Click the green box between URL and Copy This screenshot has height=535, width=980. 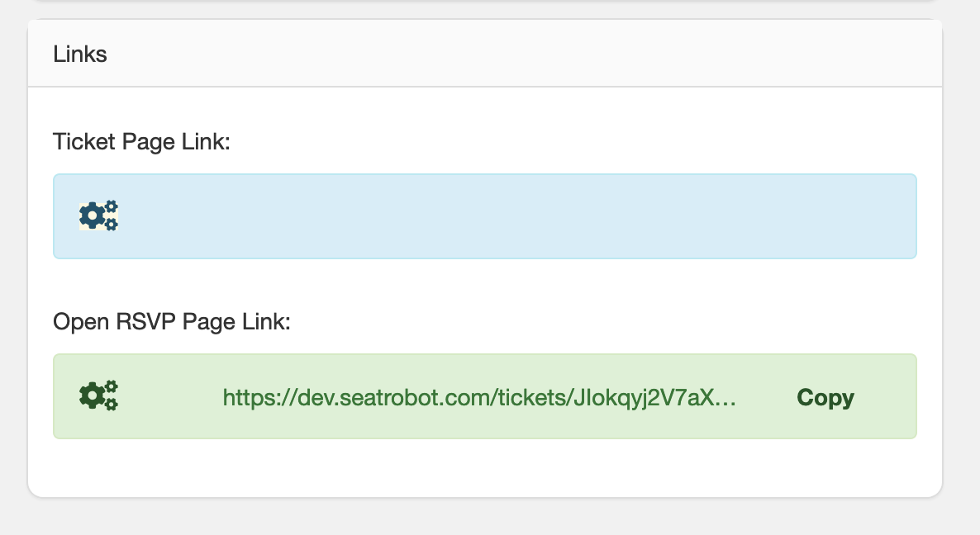click(x=766, y=397)
